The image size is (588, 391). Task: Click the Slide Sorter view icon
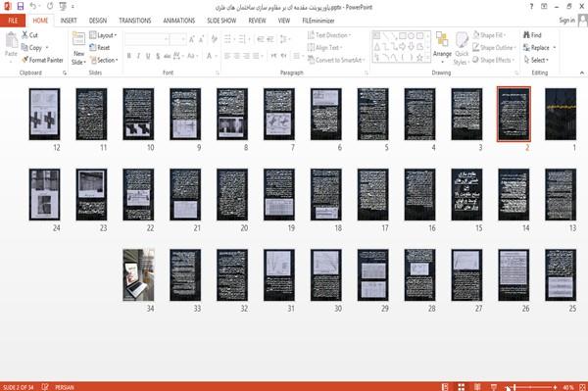point(461,387)
